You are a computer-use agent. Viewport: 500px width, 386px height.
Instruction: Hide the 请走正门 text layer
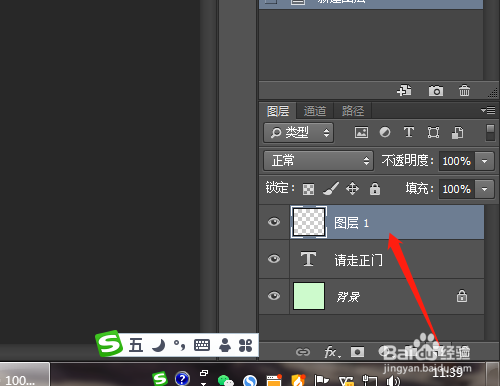click(x=274, y=259)
